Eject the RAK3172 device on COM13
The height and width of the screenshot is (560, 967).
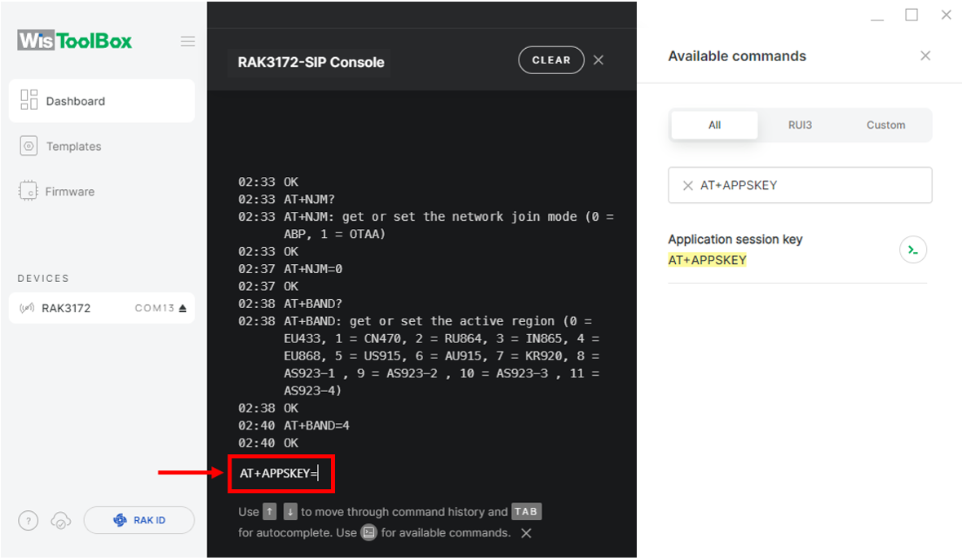[183, 308]
